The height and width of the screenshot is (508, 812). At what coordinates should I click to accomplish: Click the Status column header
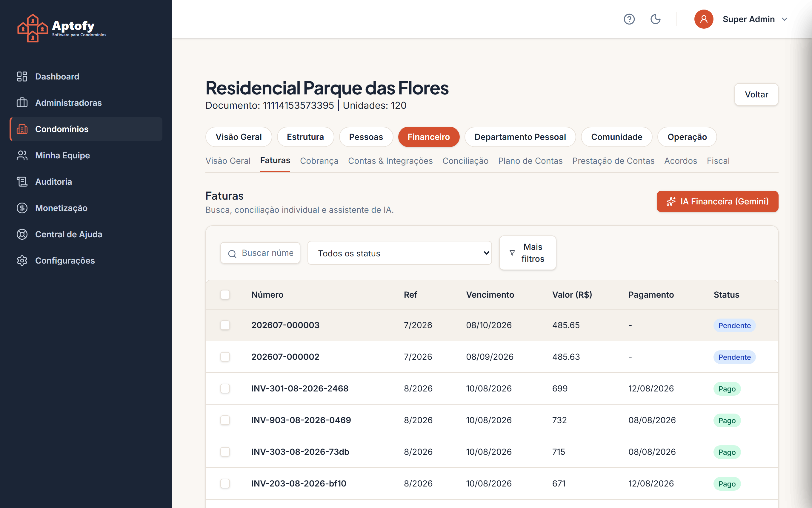(726, 295)
